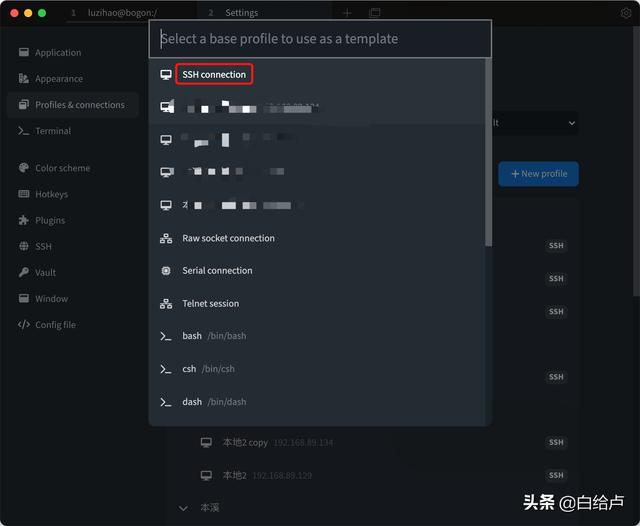This screenshot has width=640, height=526.
Task: Pick the Serial connection template
Action: tap(317, 271)
